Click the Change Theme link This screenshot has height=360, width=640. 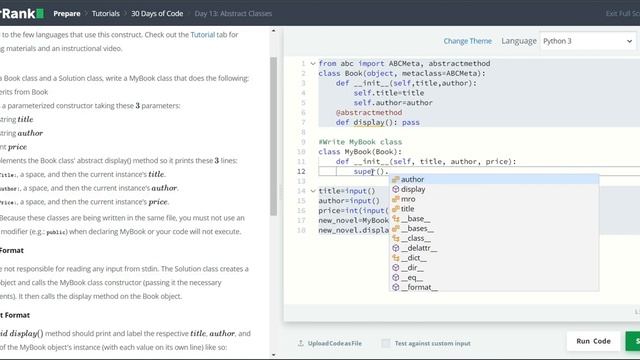click(467, 41)
